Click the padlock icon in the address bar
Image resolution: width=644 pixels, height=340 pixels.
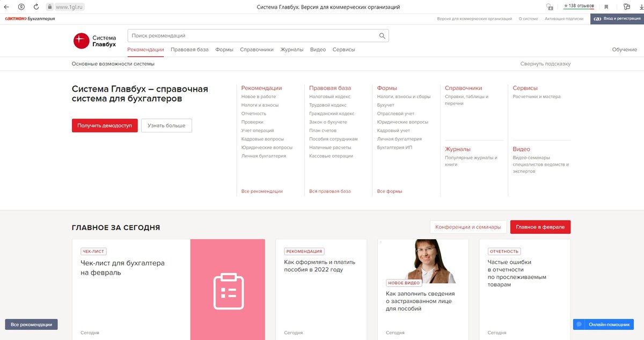tap(50, 7)
